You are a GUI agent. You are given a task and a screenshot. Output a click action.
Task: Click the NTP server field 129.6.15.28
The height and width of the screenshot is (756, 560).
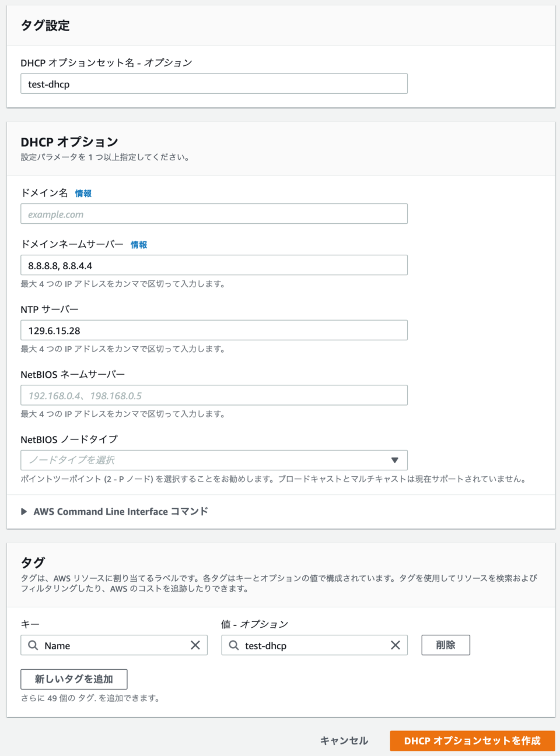click(x=214, y=330)
